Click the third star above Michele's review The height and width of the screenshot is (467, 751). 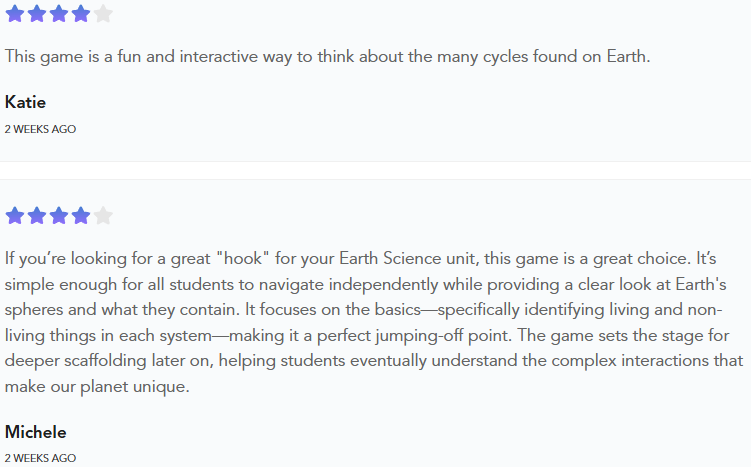click(x=59, y=216)
